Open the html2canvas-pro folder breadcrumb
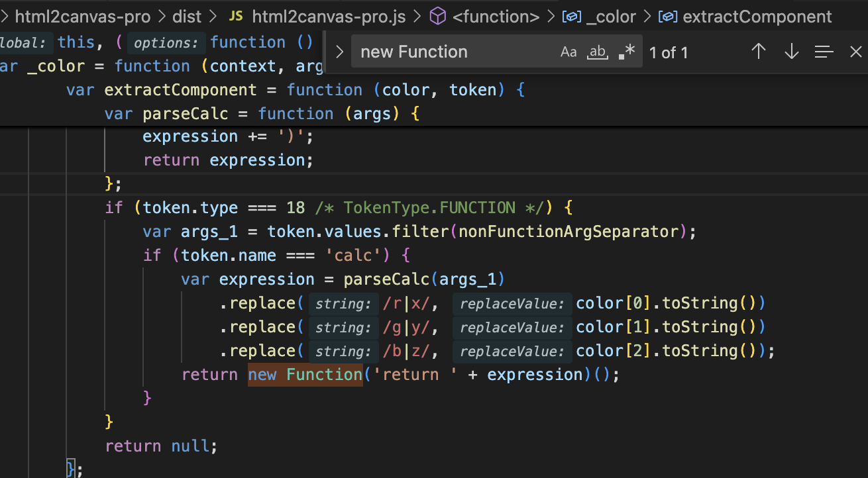The width and height of the screenshot is (868, 478). pos(82,17)
